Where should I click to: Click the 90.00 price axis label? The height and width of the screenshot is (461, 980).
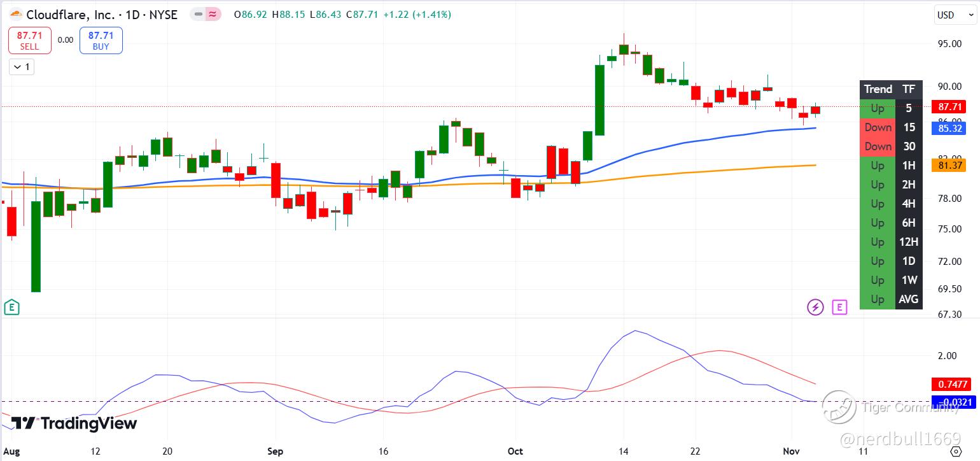[x=948, y=87]
